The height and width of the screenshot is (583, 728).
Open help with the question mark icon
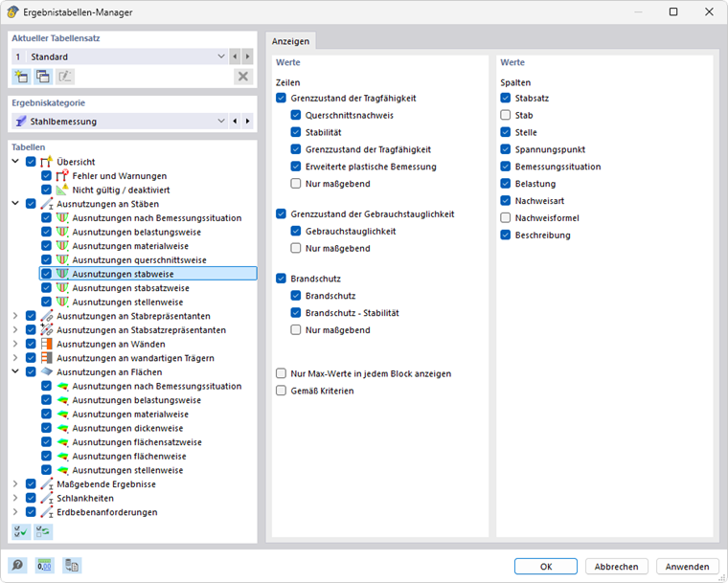[x=18, y=565]
